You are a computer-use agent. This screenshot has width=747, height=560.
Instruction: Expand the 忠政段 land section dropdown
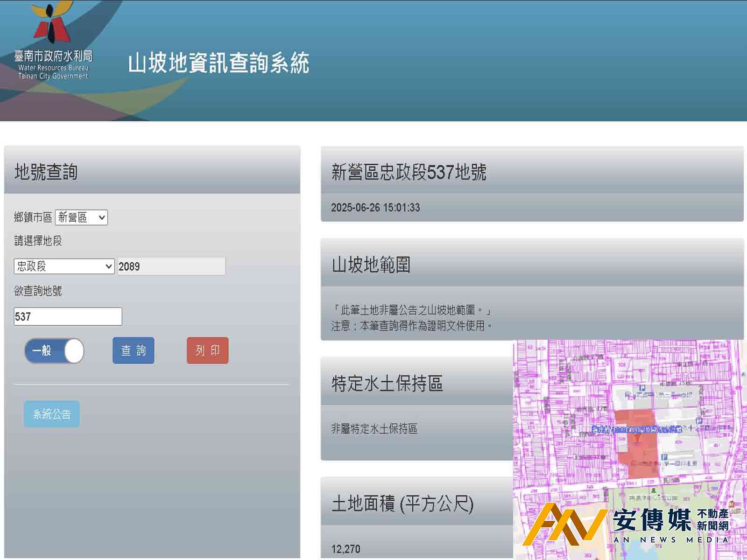point(64,266)
